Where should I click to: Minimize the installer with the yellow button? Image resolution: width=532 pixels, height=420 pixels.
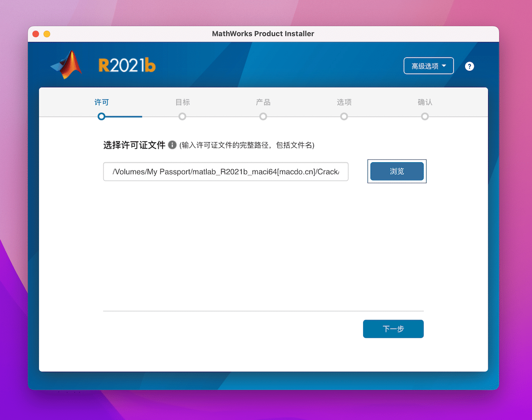[x=47, y=34]
